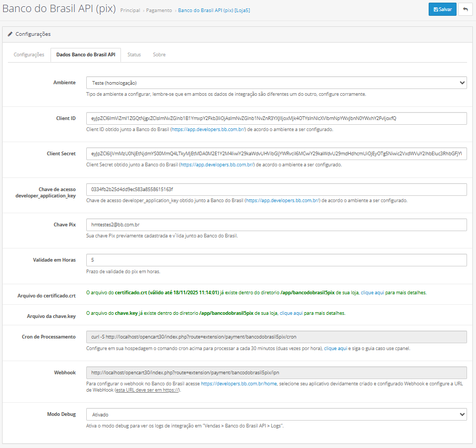Click the 'Validade em Horas' label
This screenshot has width=476, height=448.
[54, 260]
